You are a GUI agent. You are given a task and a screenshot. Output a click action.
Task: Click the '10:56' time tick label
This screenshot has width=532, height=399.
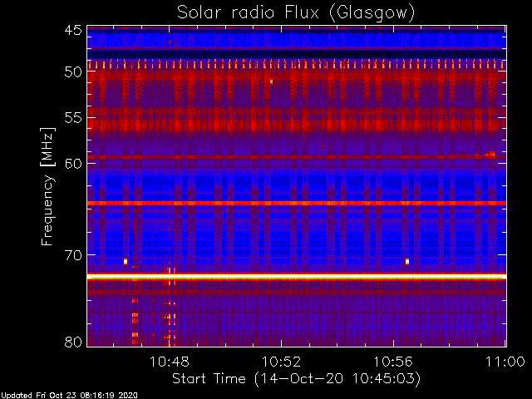coord(393,362)
